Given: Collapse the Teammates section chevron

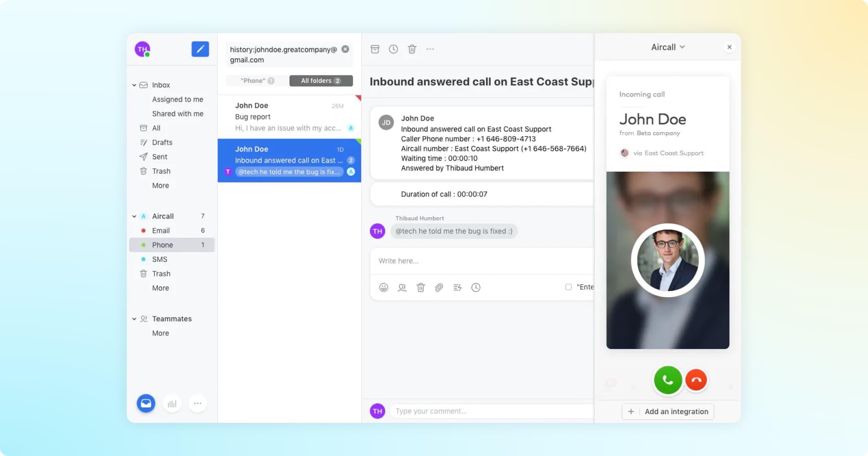Looking at the screenshot, I should pos(134,319).
